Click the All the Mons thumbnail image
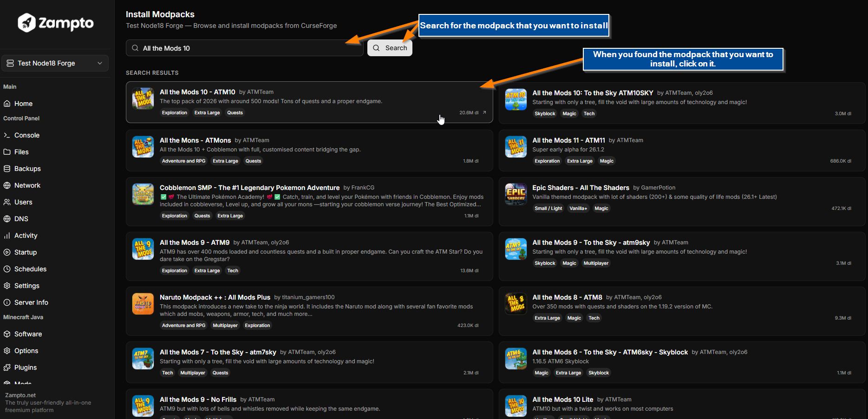The width and height of the screenshot is (868, 419). pyautogui.click(x=143, y=147)
